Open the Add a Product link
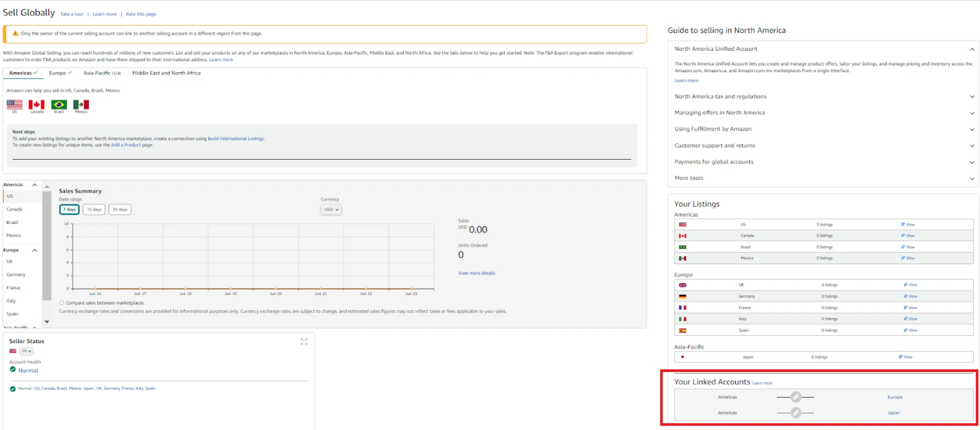 126,145
